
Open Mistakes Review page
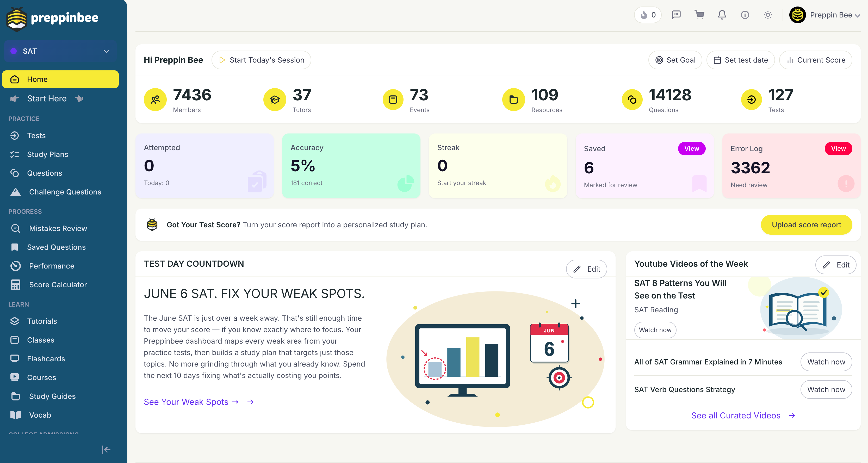[60, 228]
